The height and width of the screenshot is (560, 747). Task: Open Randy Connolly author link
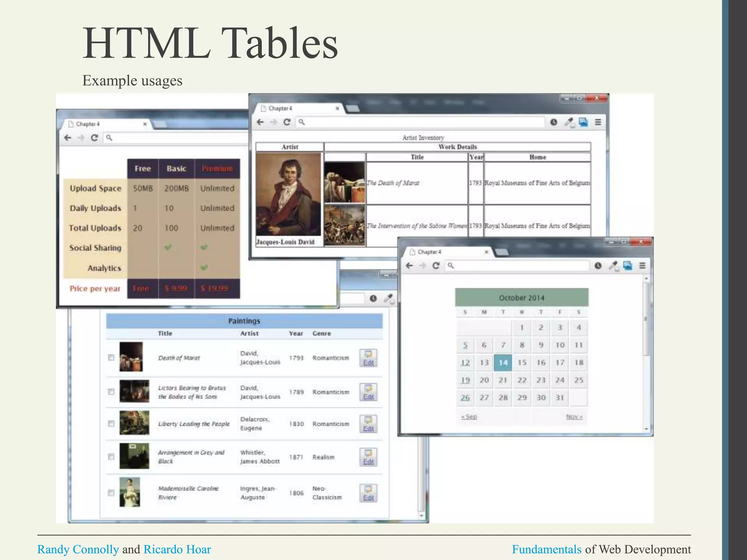point(78,549)
